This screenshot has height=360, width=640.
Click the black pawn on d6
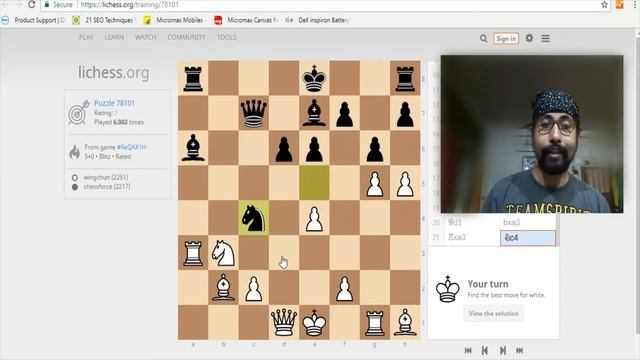point(284,148)
